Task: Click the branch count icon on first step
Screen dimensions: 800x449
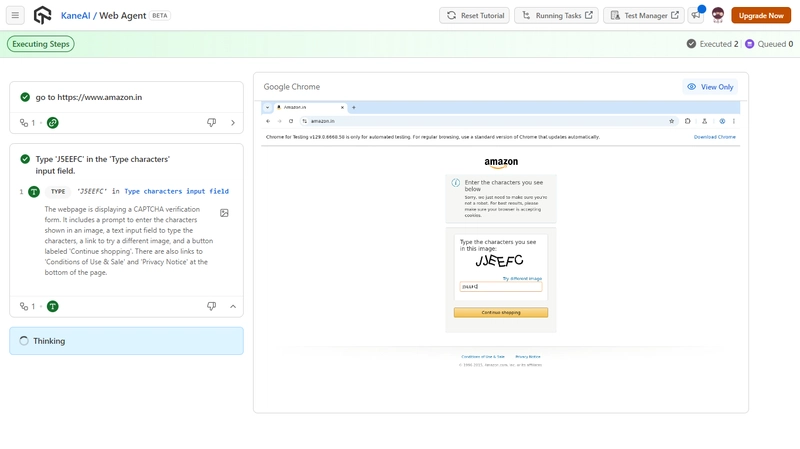Action: pyautogui.click(x=24, y=122)
